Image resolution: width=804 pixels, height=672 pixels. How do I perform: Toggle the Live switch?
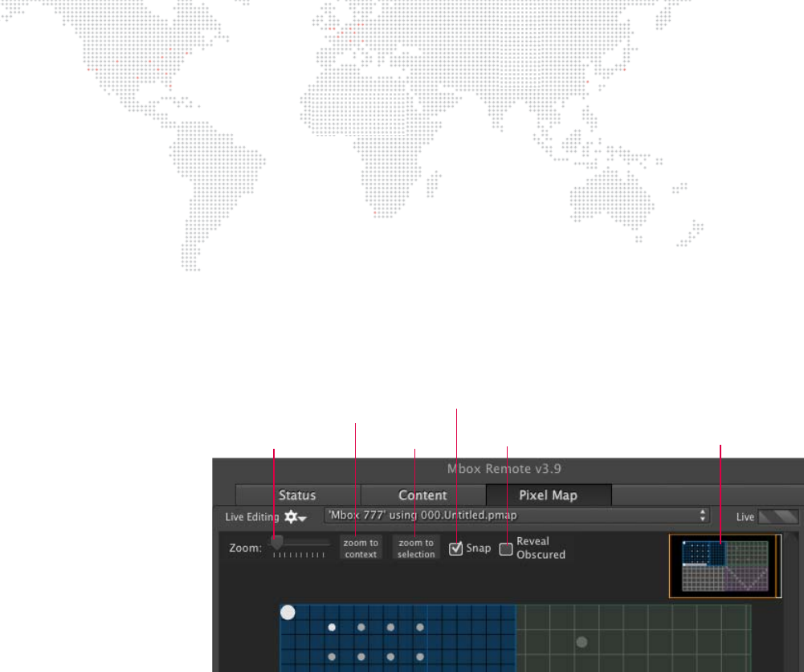click(777, 517)
